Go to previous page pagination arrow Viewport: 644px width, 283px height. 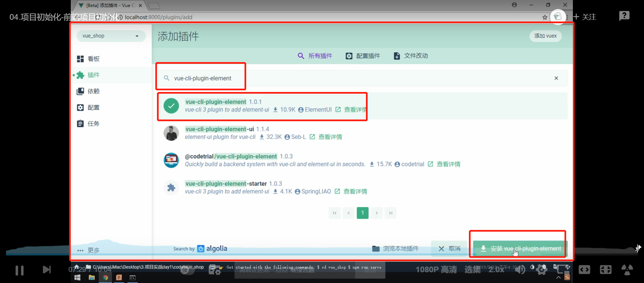pyautogui.click(x=349, y=213)
